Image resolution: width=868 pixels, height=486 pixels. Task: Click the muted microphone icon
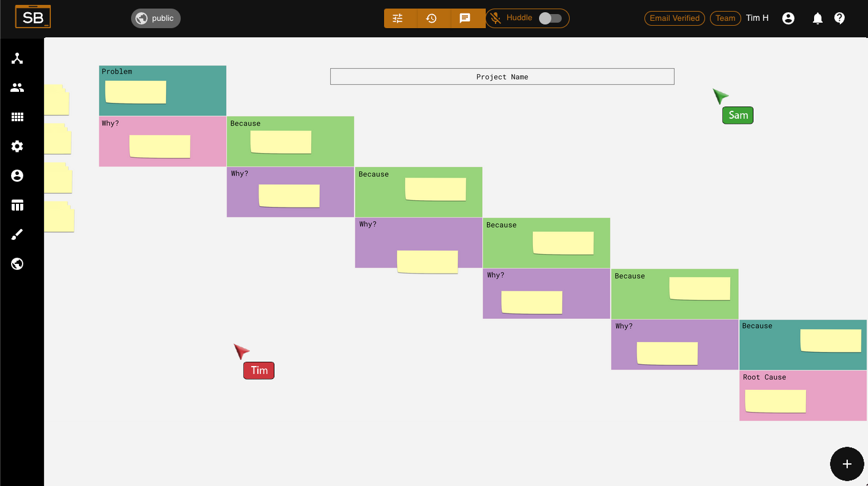(x=496, y=18)
